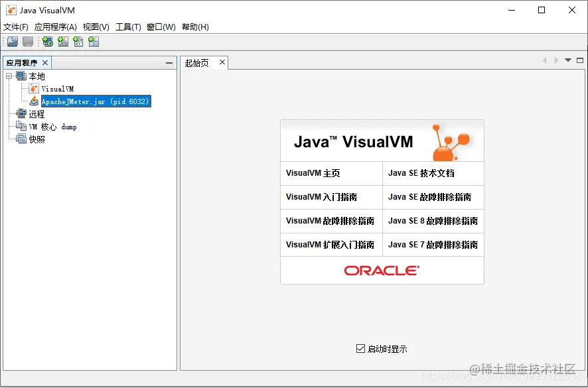588x388 pixels.
Task: Select the 快照 tree row
Action: [x=37, y=139]
